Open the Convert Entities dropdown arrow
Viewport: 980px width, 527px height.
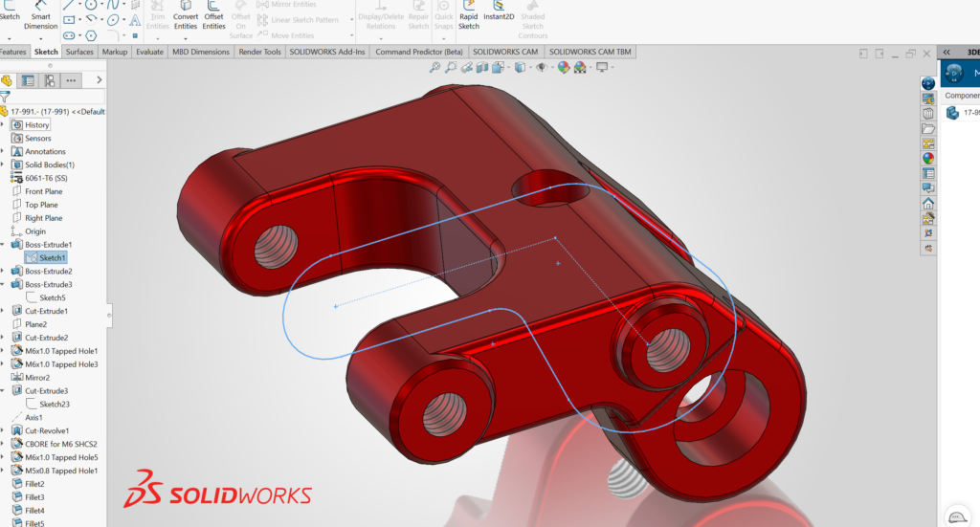(186, 38)
